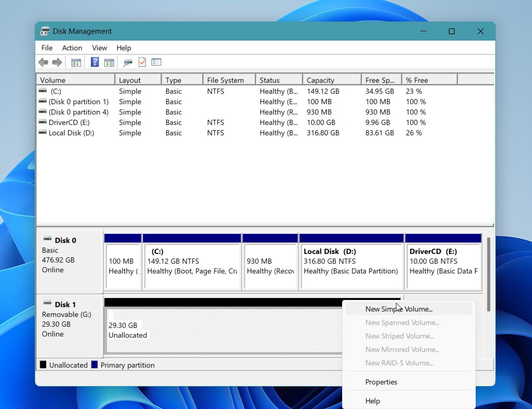Open the View menu
The width and height of the screenshot is (532, 409).
99,48
